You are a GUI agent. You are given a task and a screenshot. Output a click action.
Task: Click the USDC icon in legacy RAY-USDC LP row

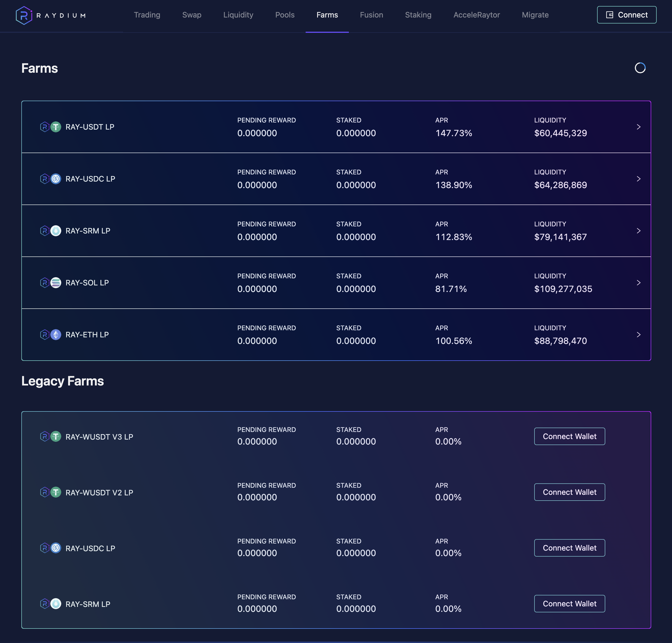[56, 548]
